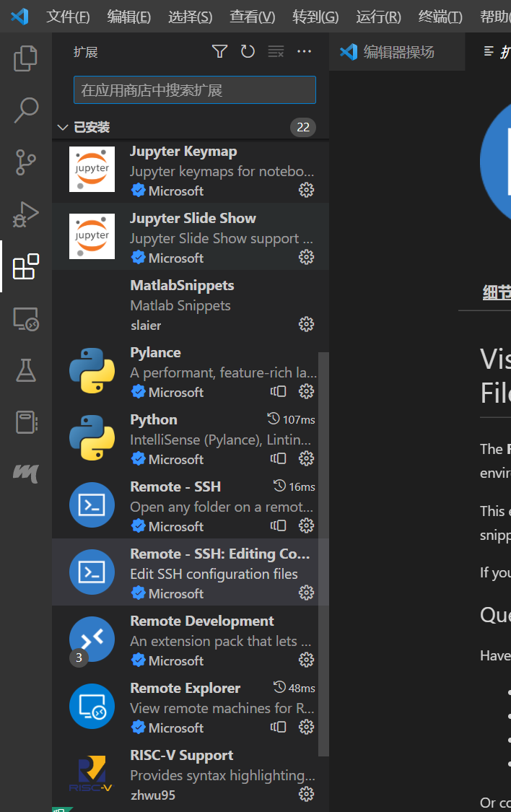Open manage gear for Remote Development

(x=306, y=660)
